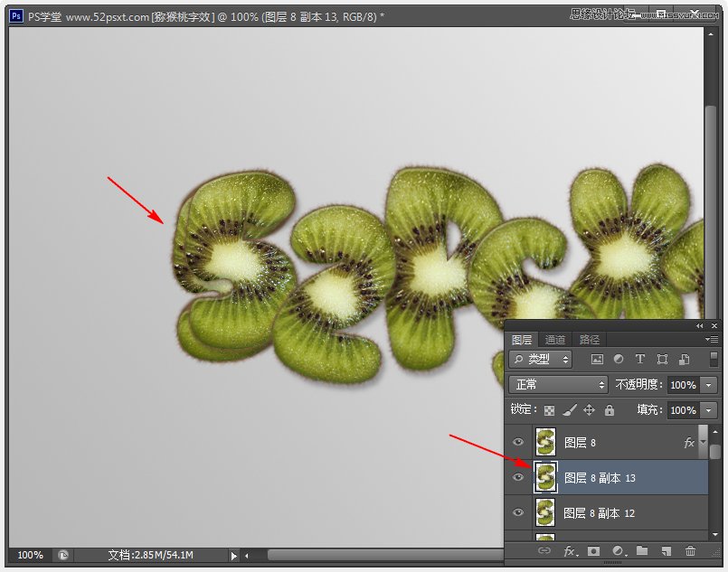Switch to the 通道 channels tab
Image resolution: width=728 pixels, height=572 pixels.
(554, 339)
